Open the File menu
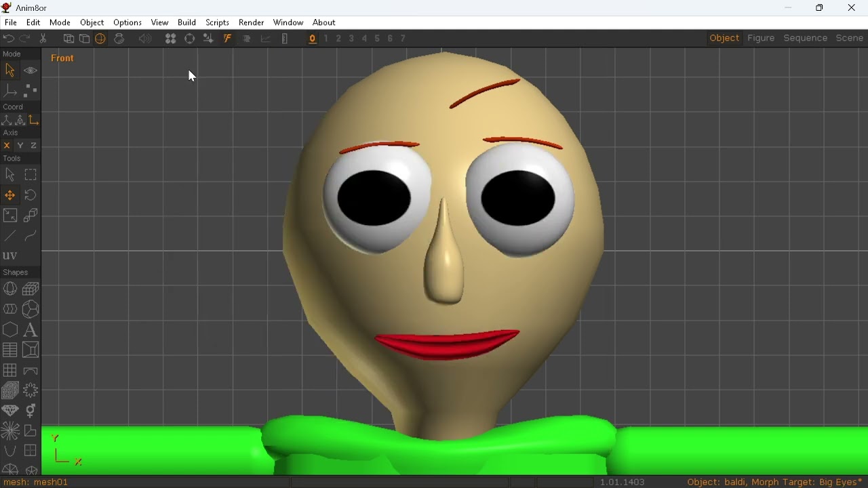Viewport: 868px width, 488px height. [x=11, y=22]
